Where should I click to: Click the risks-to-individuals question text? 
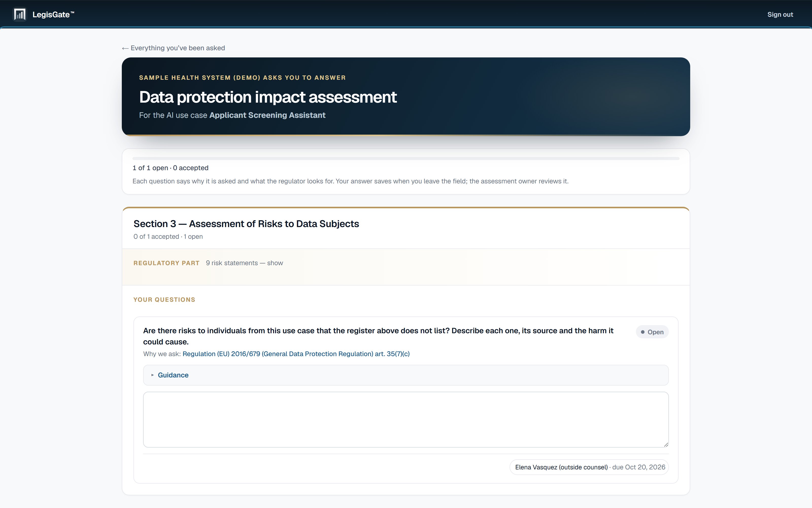378,336
